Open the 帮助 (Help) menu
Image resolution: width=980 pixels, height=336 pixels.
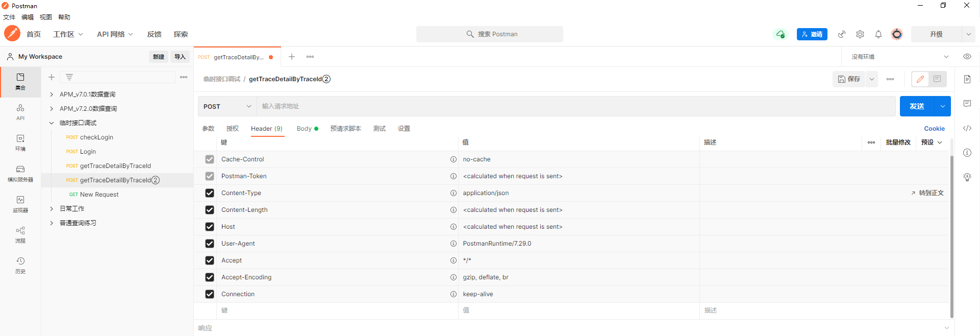coord(64,17)
